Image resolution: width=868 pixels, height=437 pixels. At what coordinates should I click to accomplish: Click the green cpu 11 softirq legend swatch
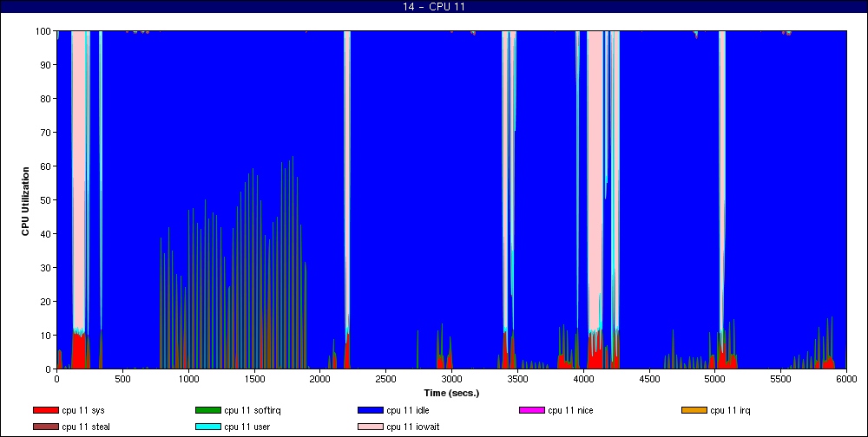pos(207,410)
